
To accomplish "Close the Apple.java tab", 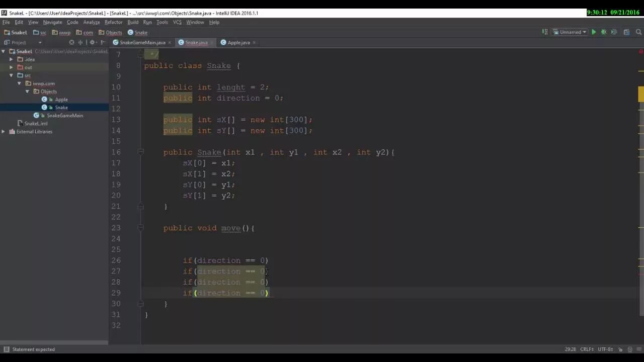I will (254, 43).
